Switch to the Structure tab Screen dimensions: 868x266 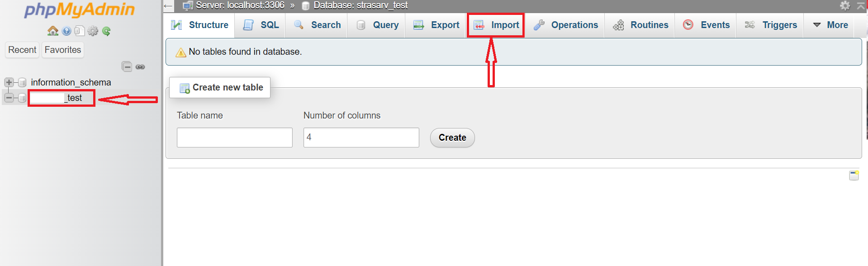coord(199,25)
